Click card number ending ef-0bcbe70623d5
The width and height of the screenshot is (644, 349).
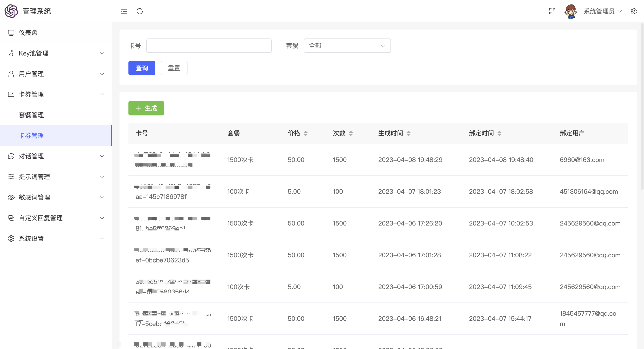(162, 260)
